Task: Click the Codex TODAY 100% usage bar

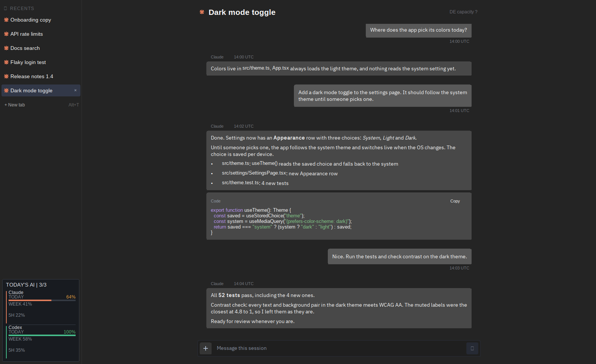Action: (42, 335)
